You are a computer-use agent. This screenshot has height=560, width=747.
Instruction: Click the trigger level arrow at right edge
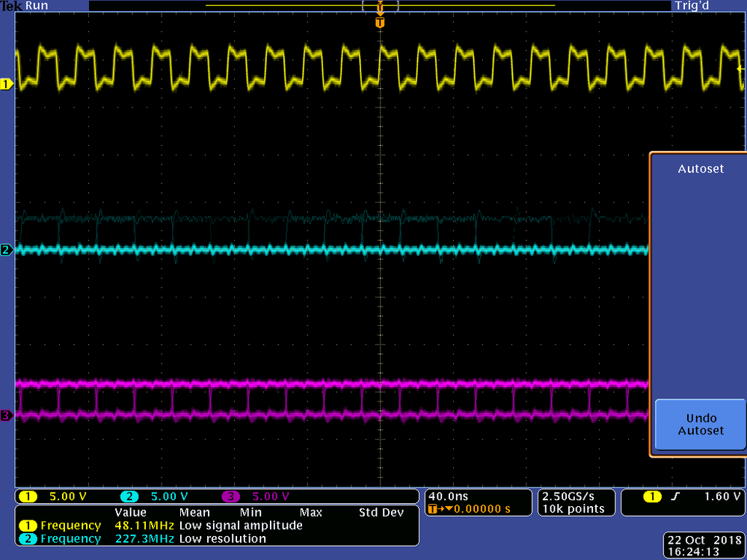740,69
